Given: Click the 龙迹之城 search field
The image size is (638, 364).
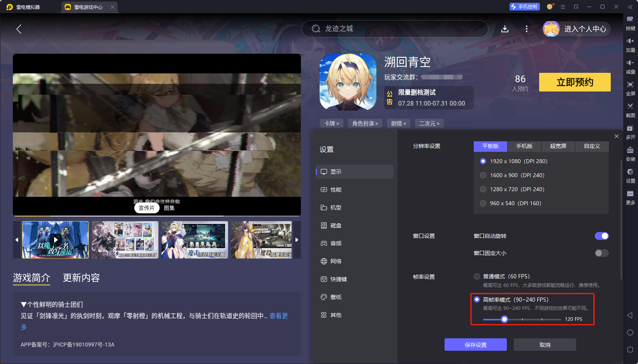Looking at the screenshot, I should pyautogui.click(x=395, y=29).
